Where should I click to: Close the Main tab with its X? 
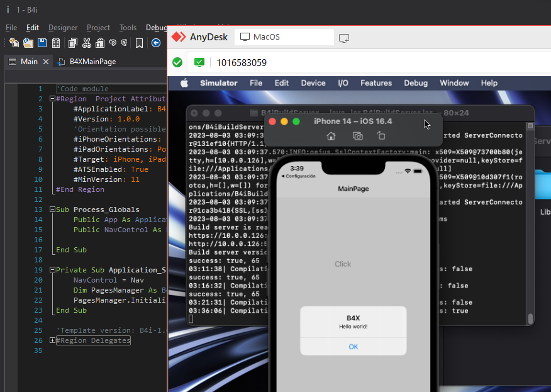pos(46,62)
